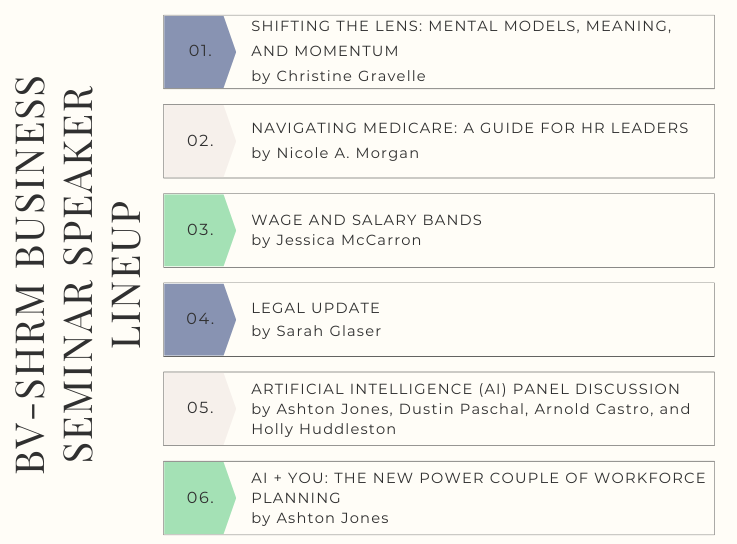This screenshot has height=544, width=737.
Task: Select the beige "02." number badge
Action: (x=199, y=141)
